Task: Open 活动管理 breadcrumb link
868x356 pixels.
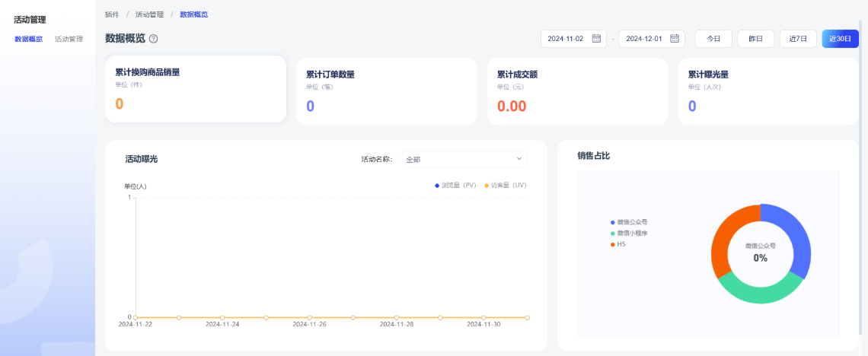Action: pyautogui.click(x=148, y=14)
